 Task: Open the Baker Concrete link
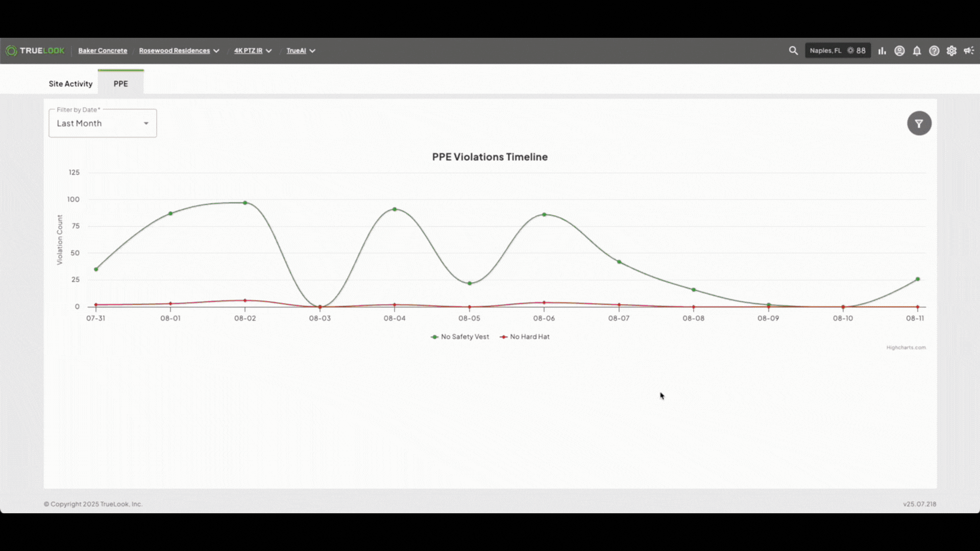pos(103,51)
